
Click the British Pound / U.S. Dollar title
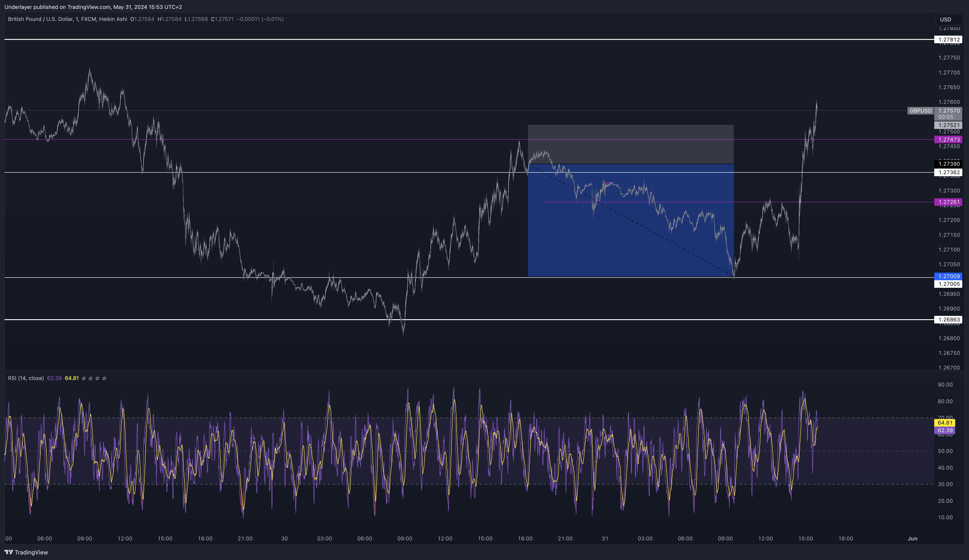pos(40,19)
